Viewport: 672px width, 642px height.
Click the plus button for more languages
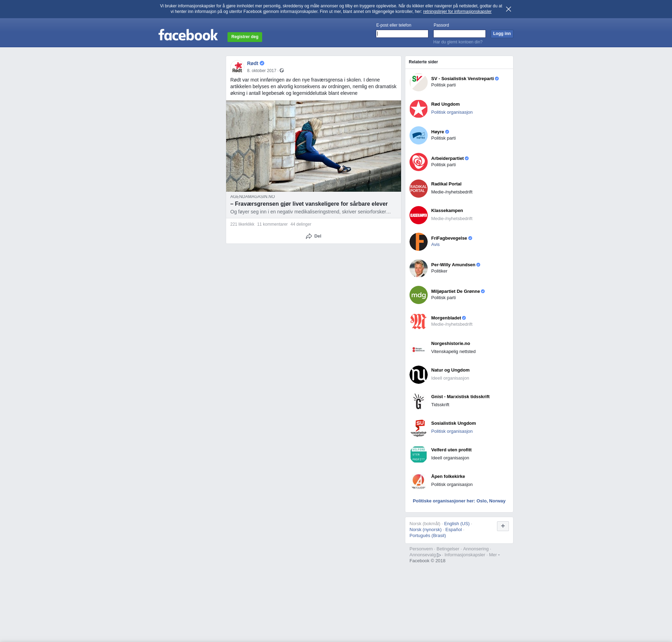coord(503,526)
